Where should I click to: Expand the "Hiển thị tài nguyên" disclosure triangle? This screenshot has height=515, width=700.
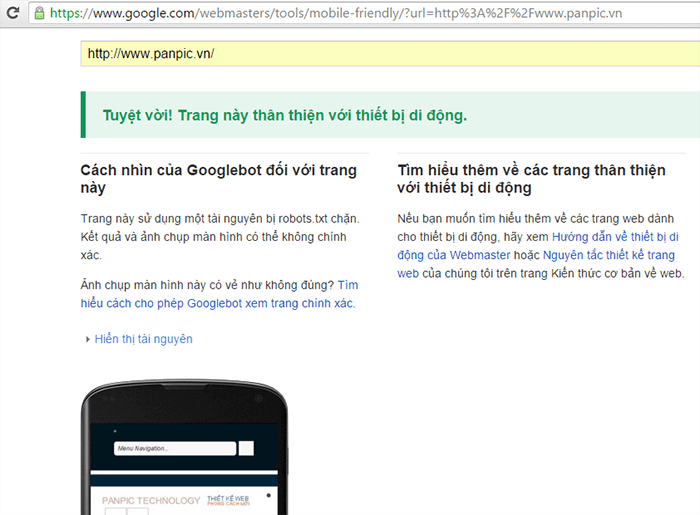(x=88, y=340)
